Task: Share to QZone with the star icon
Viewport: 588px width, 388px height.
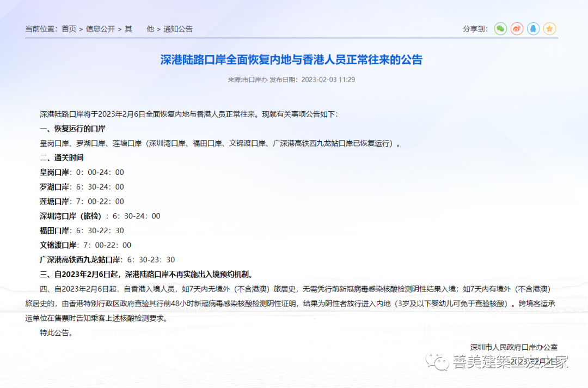Action: coord(550,29)
